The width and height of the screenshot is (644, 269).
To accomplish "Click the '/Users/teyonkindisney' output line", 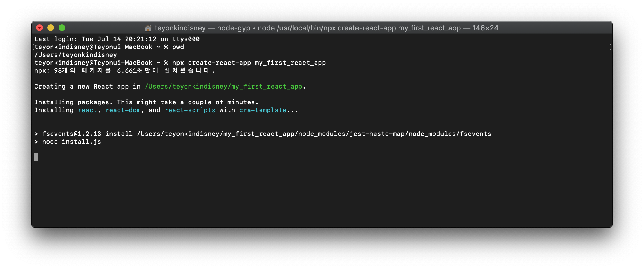I will click(x=75, y=55).
